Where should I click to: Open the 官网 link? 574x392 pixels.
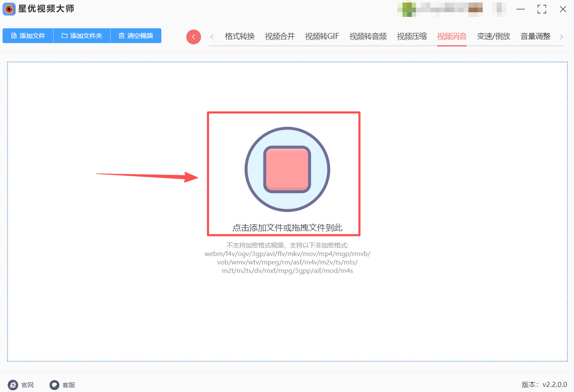pos(21,385)
